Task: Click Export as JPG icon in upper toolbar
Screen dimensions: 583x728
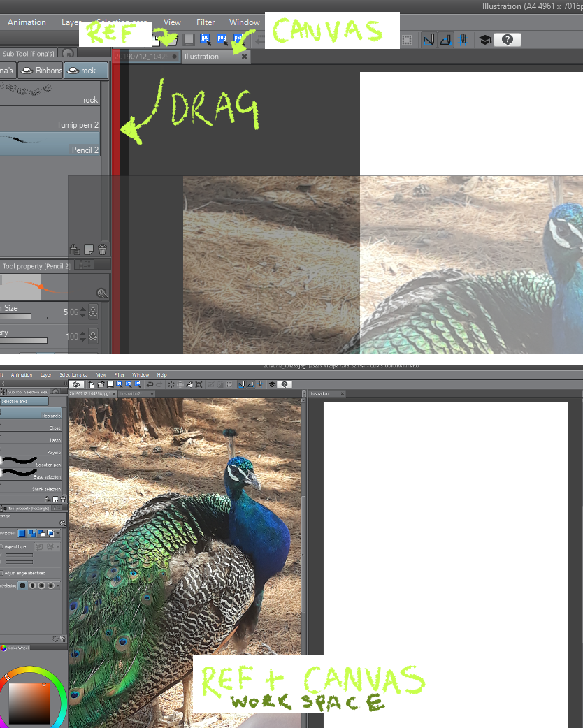Action: click(x=205, y=39)
